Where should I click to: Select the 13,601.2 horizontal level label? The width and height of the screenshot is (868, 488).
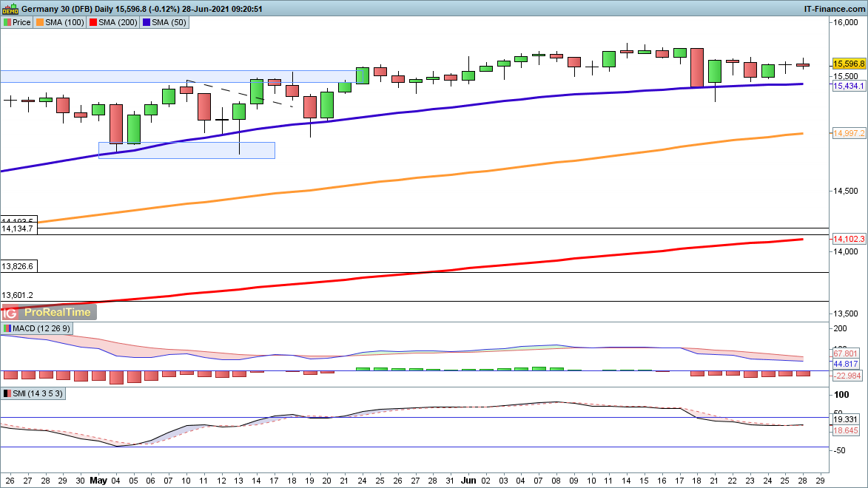pos(18,295)
